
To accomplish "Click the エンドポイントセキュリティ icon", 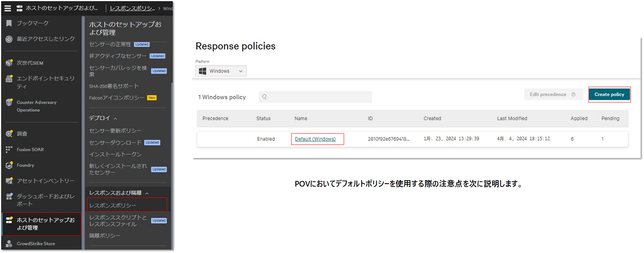I will point(9,79).
